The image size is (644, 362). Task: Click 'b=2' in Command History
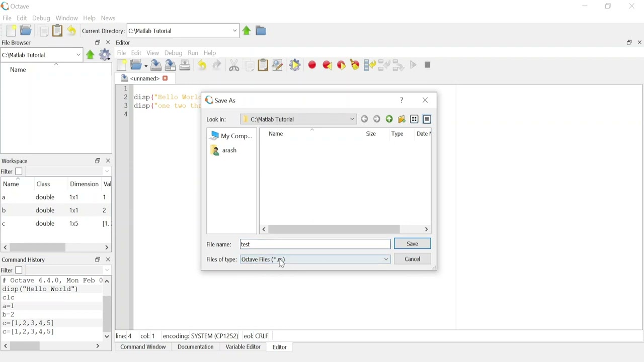[x=9, y=315]
